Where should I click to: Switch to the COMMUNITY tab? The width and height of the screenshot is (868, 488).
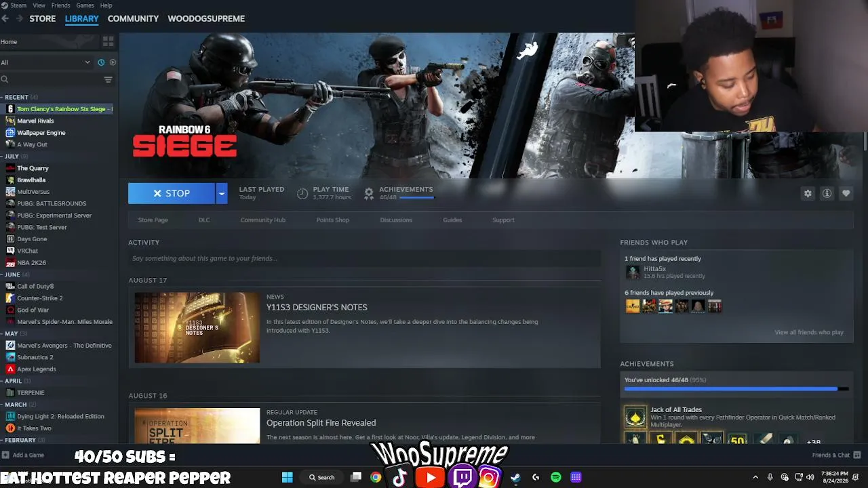(133, 18)
